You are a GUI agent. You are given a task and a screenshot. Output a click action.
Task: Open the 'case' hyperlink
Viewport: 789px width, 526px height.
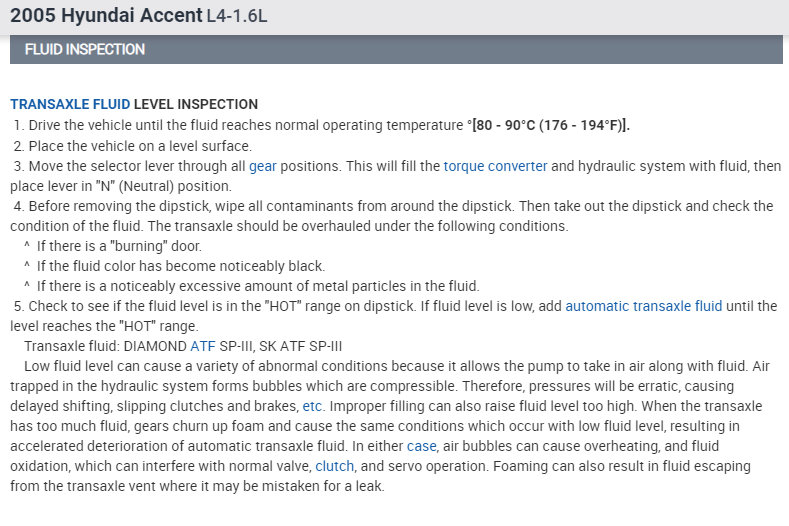[421, 446]
